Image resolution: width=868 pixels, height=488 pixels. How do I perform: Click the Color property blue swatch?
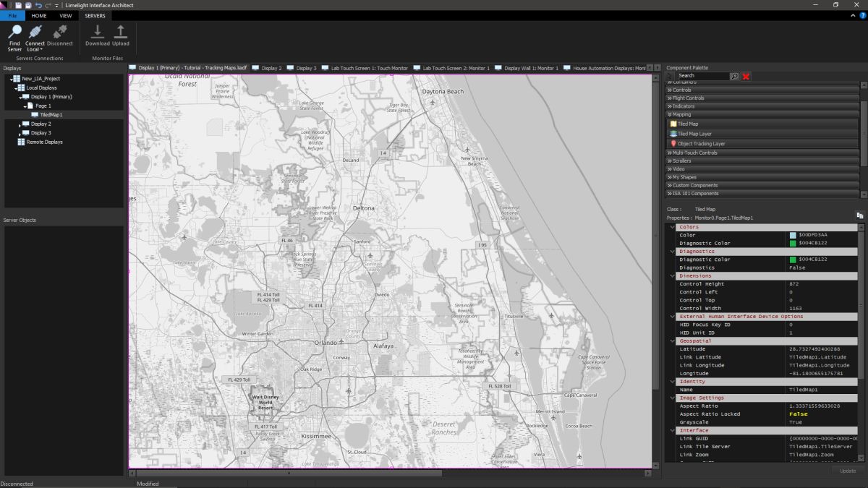tap(793, 235)
